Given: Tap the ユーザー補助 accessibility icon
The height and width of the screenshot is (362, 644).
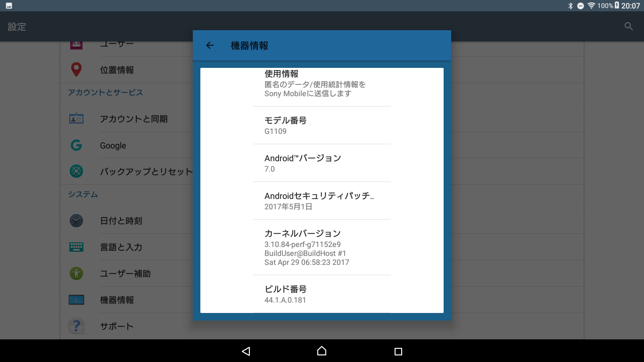Looking at the screenshot, I should 76,273.
